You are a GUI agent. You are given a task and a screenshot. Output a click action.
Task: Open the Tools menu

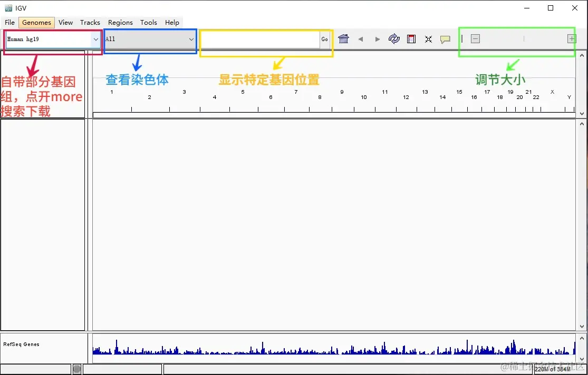click(x=149, y=23)
